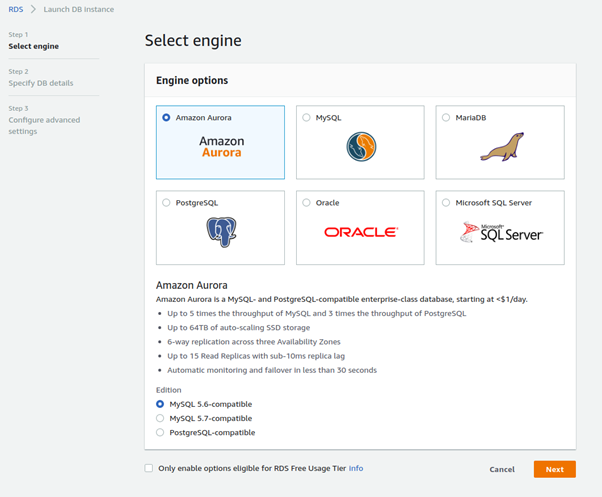Enable the RDS Free Usage Tier checkbox
This screenshot has height=497, width=602.
149,468
